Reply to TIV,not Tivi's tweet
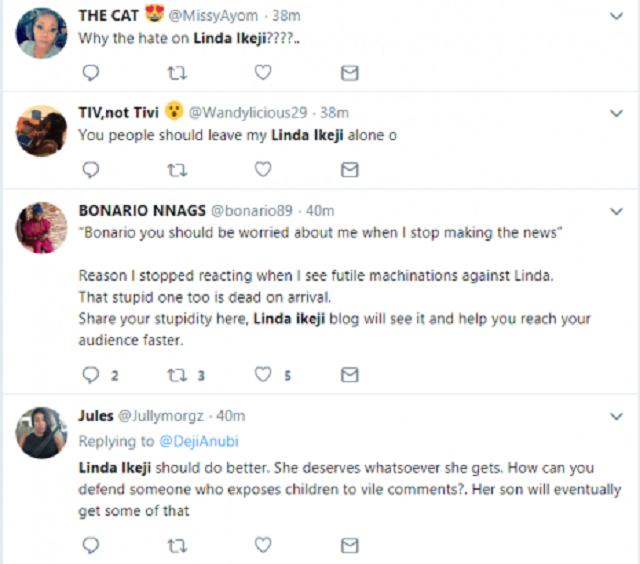 pos(90,169)
